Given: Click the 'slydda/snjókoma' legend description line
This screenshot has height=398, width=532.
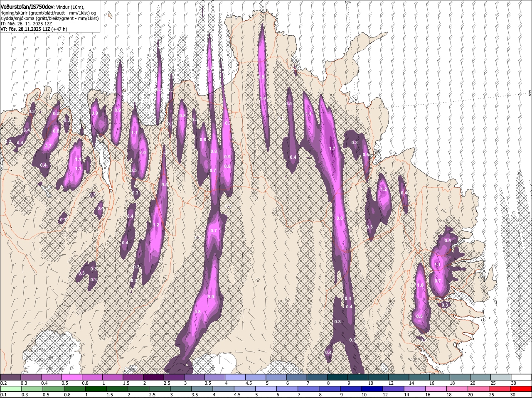Looking at the screenshot, I should click(x=49, y=18).
